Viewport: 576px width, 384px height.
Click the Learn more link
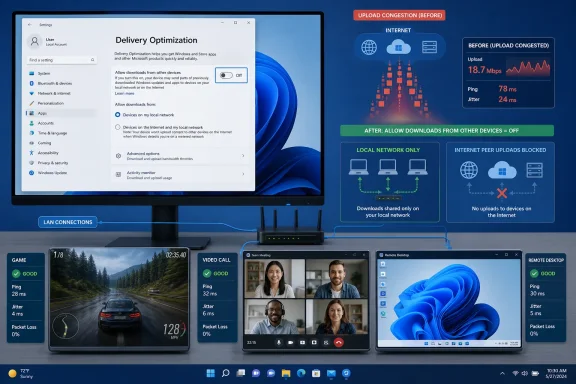click(x=125, y=93)
